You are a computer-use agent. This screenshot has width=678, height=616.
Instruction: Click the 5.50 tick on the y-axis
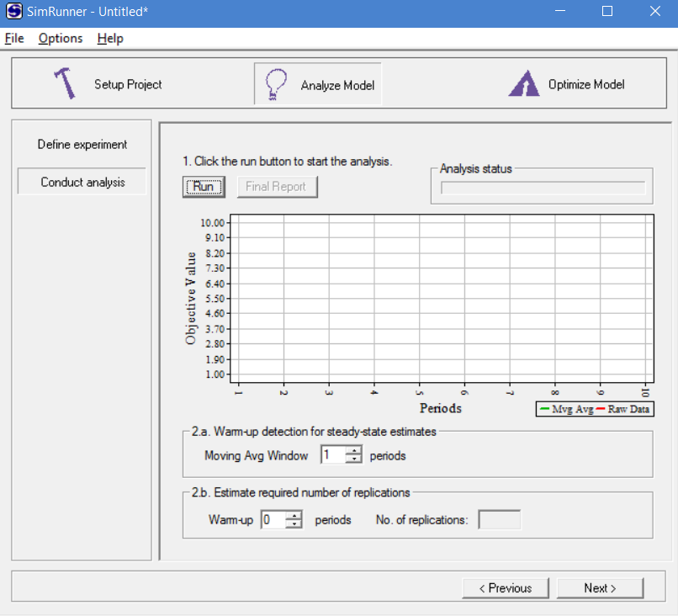pos(215,299)
